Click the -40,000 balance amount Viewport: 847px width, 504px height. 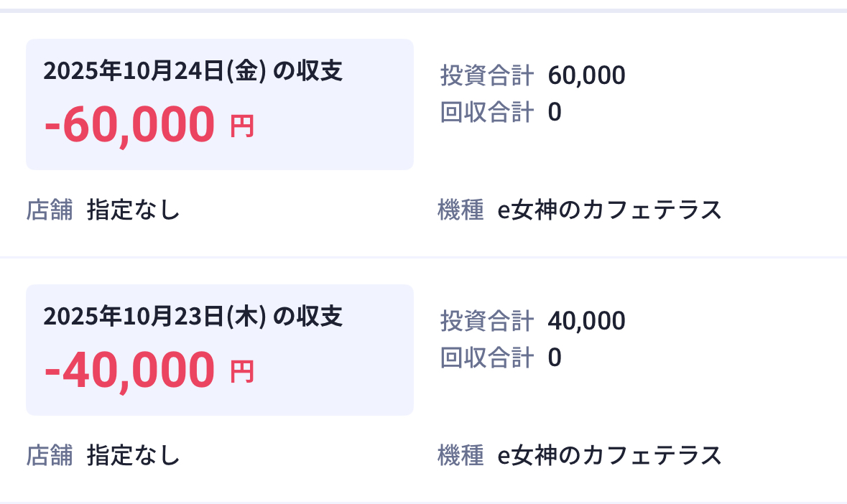(129, 369)
